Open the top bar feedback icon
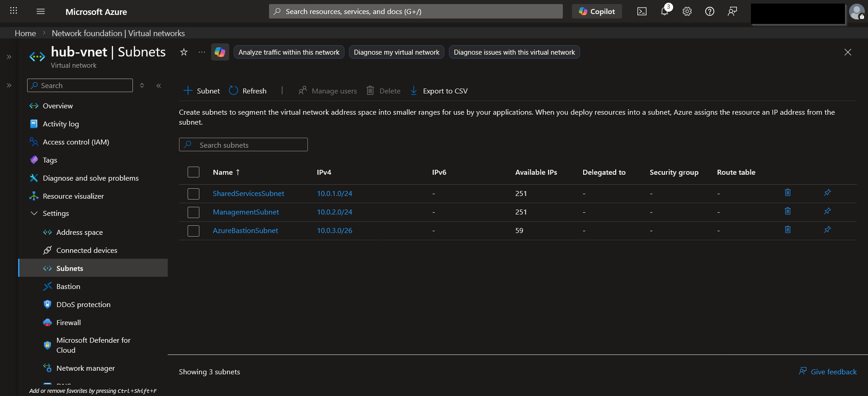 732,11
